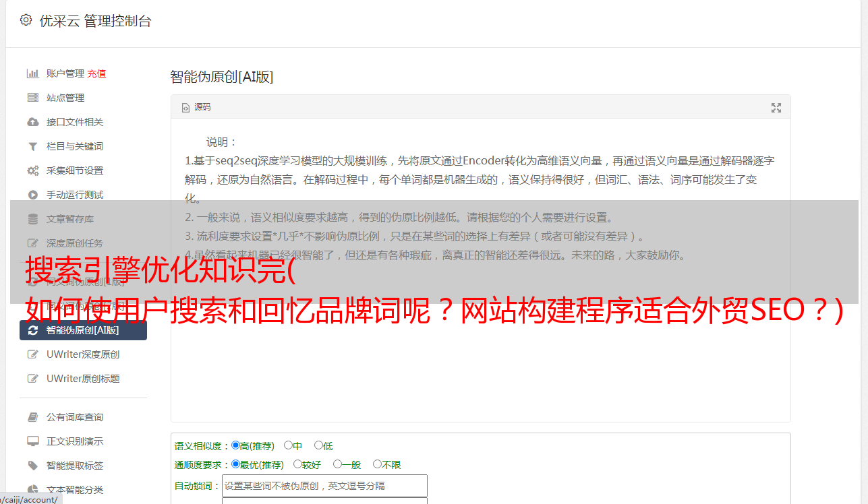Image resolution: width=868 pixels, height=504 pixels.
Task: Open UWriter深度原创 menu item
Action: point(83,354)
